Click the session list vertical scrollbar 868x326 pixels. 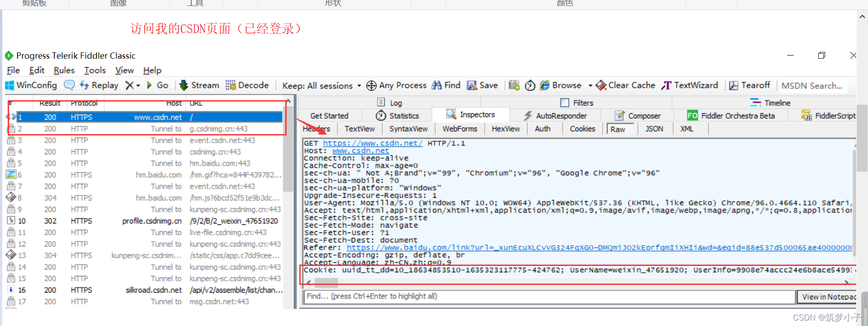click(x=288, y=149)
